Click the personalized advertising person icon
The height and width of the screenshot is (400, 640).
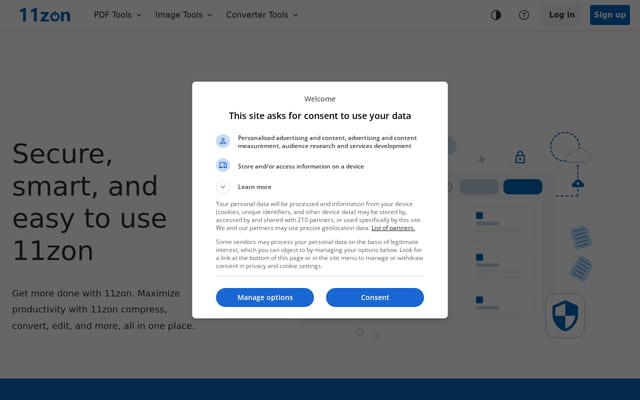pyautogui.click(x=223, y=141)
